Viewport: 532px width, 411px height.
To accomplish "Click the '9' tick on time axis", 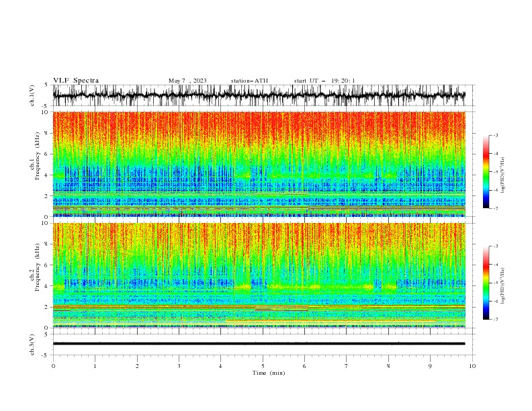I will pyautogui.click(x=430, y=366).
